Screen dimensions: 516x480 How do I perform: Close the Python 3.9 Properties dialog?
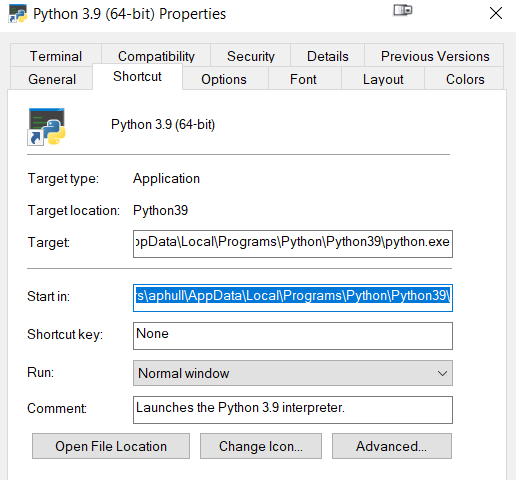[496, 13]
